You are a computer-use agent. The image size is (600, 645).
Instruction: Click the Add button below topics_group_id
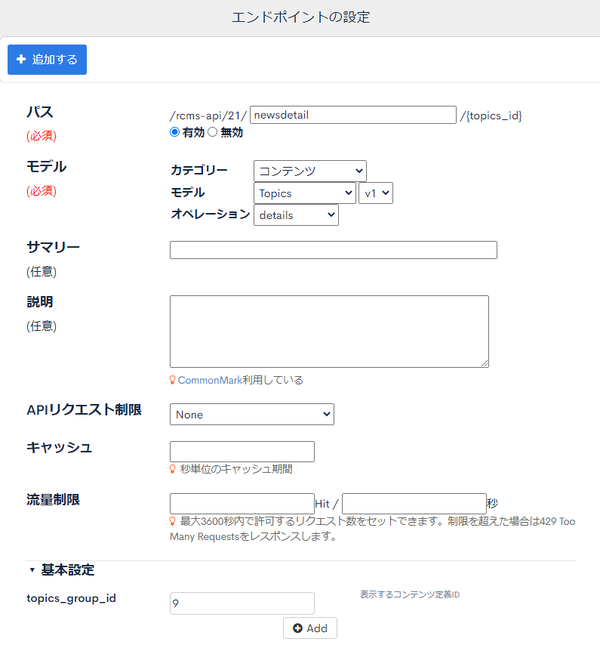pyautogui.click(x=310, y=628)
